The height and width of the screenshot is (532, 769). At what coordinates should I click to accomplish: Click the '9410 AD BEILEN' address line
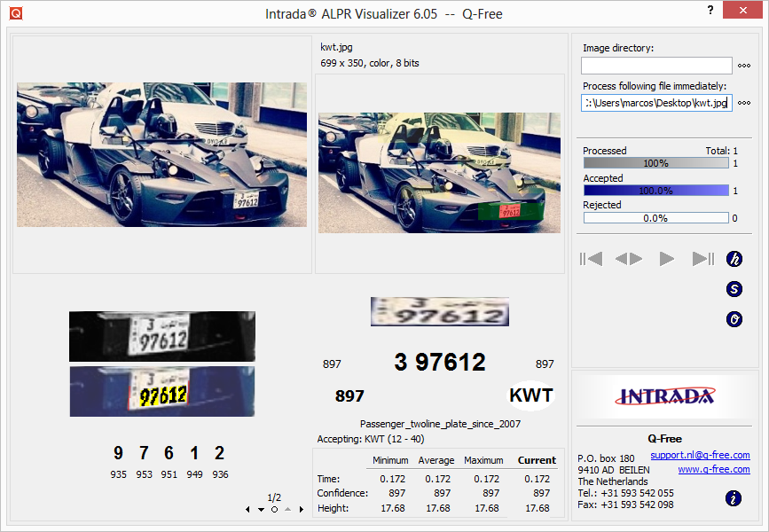(x=614, y=470)
